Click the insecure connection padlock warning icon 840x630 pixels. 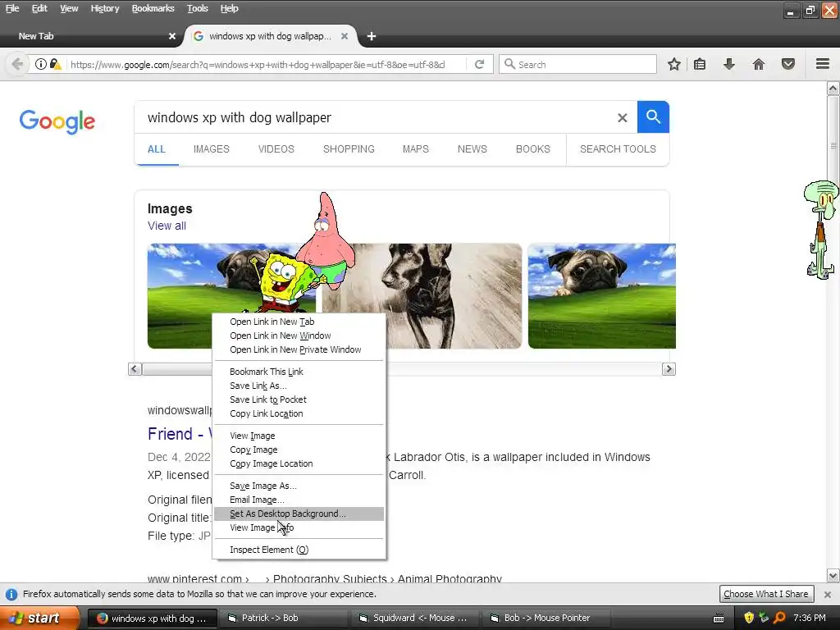(55, 64)
